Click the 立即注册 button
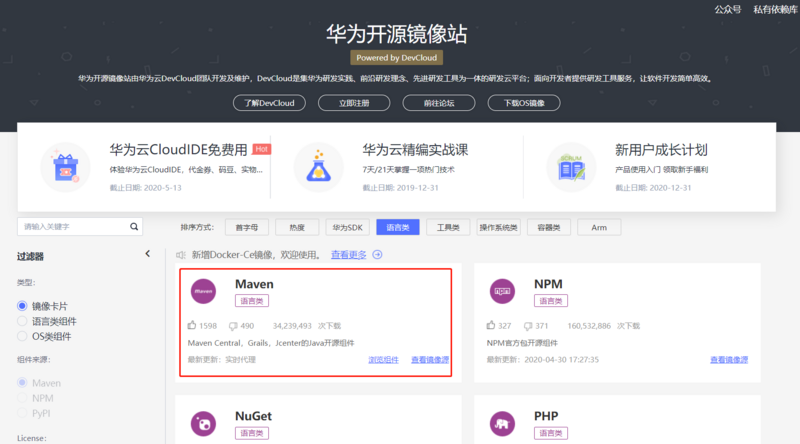This screenshot has width=800, height=444. click(x=354, y=103)
